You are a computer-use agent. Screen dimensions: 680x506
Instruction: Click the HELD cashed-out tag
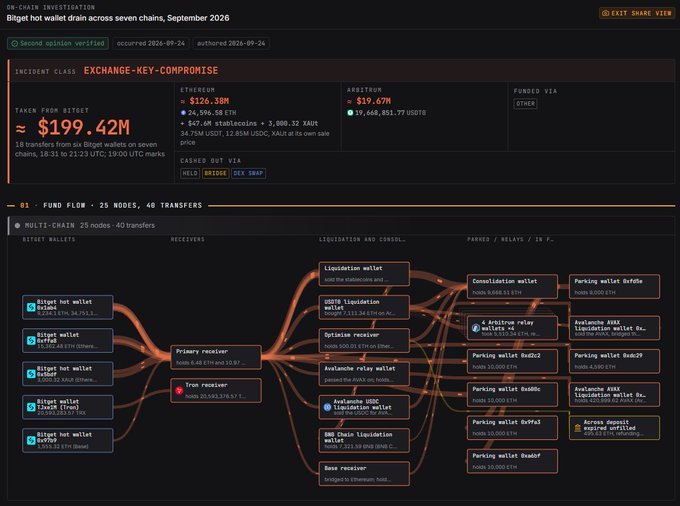(190, 173)
